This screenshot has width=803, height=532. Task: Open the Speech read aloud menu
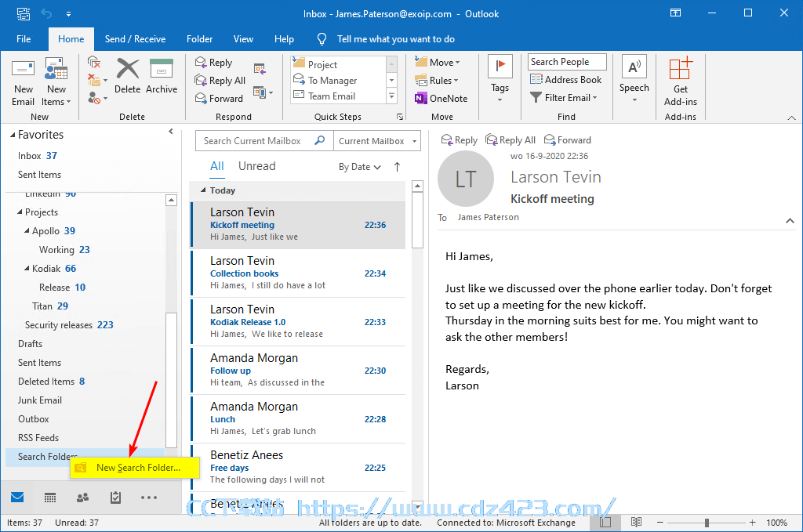tap(634, 78)
